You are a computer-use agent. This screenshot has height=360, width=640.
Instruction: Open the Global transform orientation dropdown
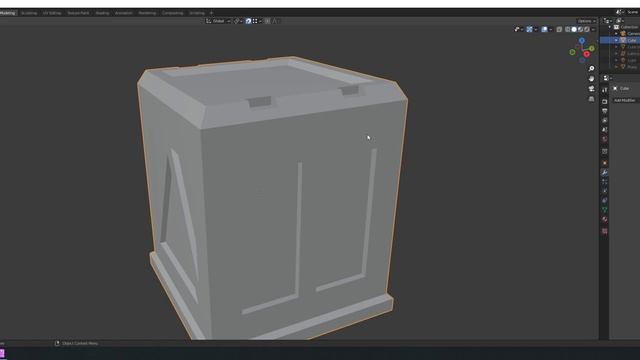[x=218, y=21]
